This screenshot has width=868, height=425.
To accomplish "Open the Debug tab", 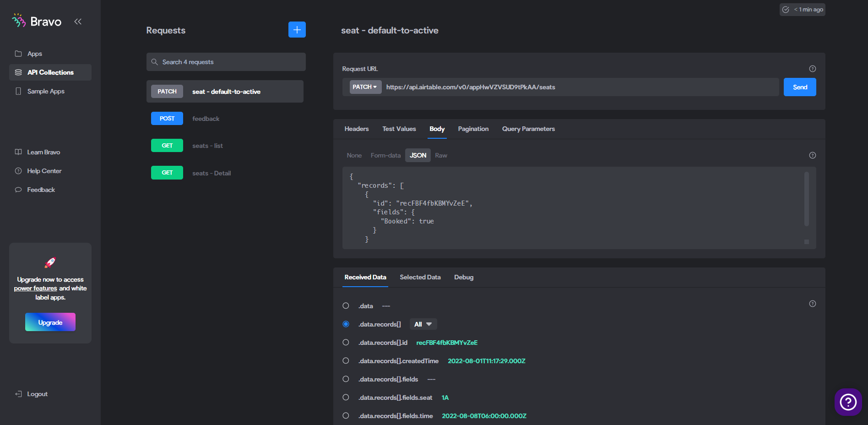I will pyautogui.click(x=464, y=277).
